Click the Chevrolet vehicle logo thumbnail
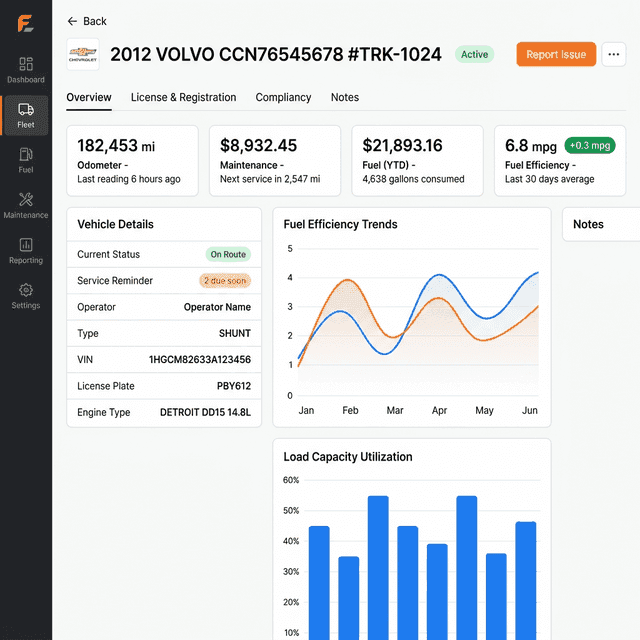Image resolution: width=640 pixels, height=640 pixels. 83,54
